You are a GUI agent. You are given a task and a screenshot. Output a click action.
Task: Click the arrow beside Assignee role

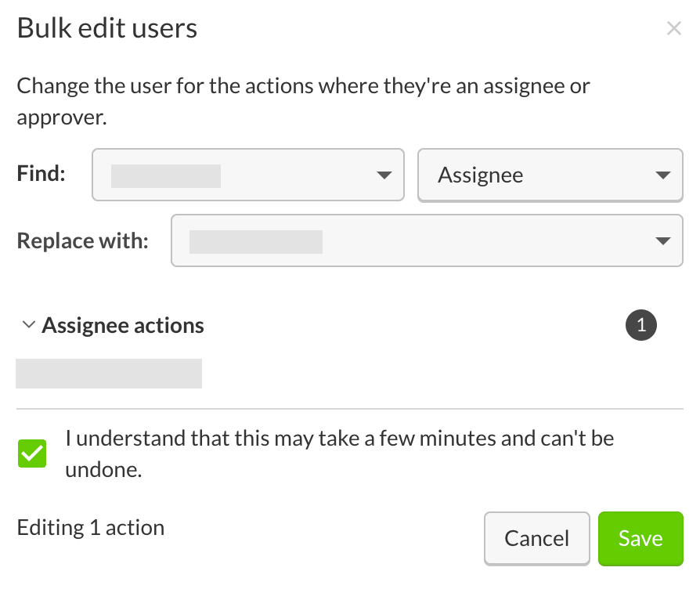[x=662, y=175]
